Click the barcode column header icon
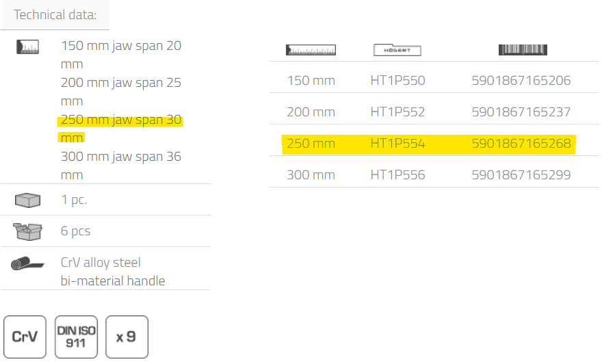The height and width of the screenshot is (364, 602). coord(523,50)
